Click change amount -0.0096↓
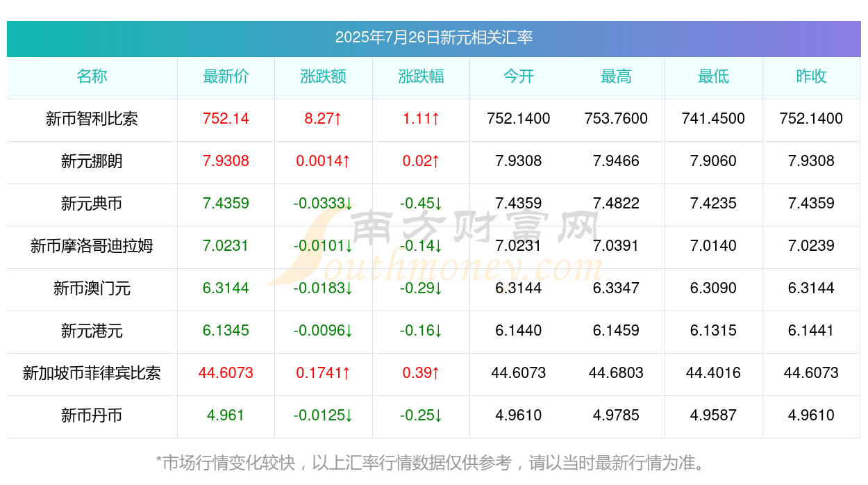The height and width of the screenshot is (485, 868). (x=323, y=331)
